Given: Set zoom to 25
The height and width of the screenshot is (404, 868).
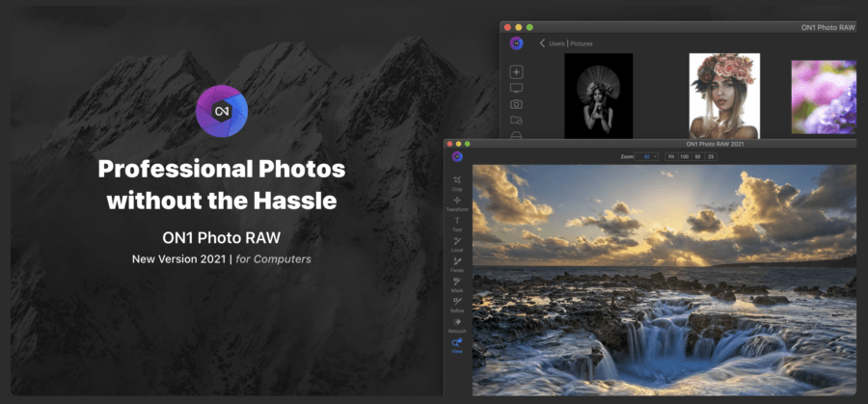Looking at the screenshot, I should coord(710,156).
